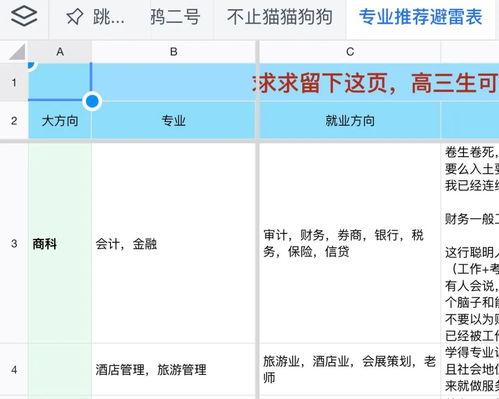Switch to the 专业推荐避雷表 tab
This screenshot has width=499, height=399.
point(420,17)
